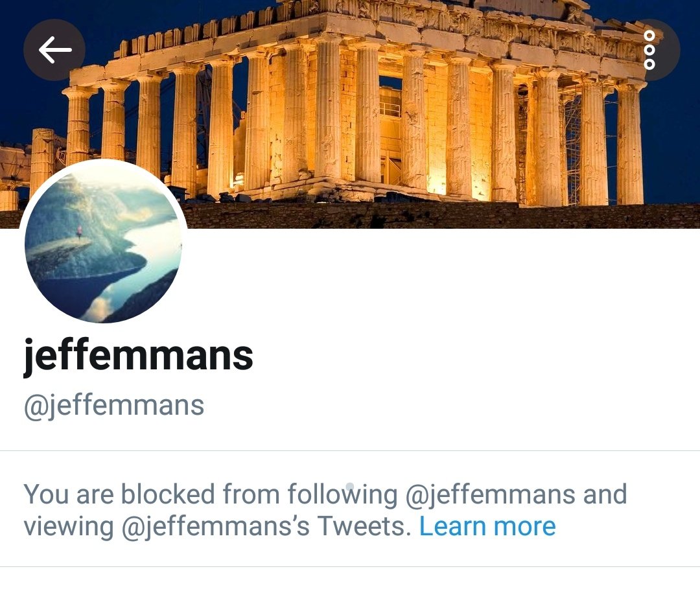The height and width of the screenshot is (591, 700).
Task: Click @jeffemmans's mention before the word Tweets
Action: 216,526
